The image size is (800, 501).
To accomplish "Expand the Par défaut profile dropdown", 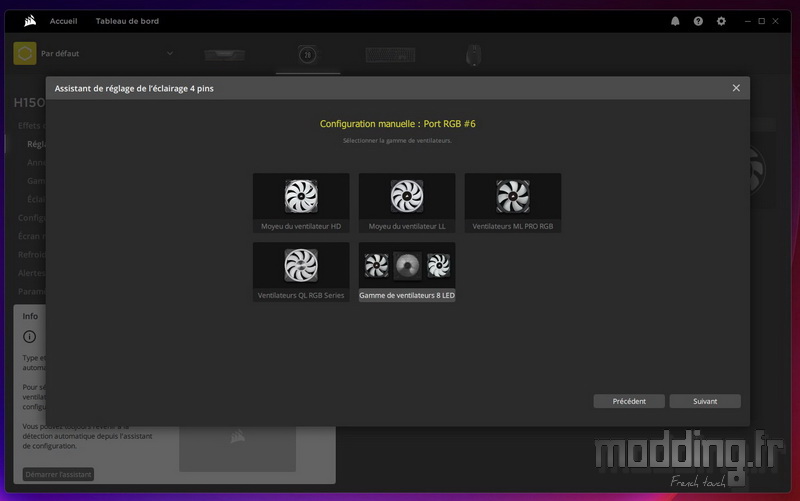I will [170, 53].
